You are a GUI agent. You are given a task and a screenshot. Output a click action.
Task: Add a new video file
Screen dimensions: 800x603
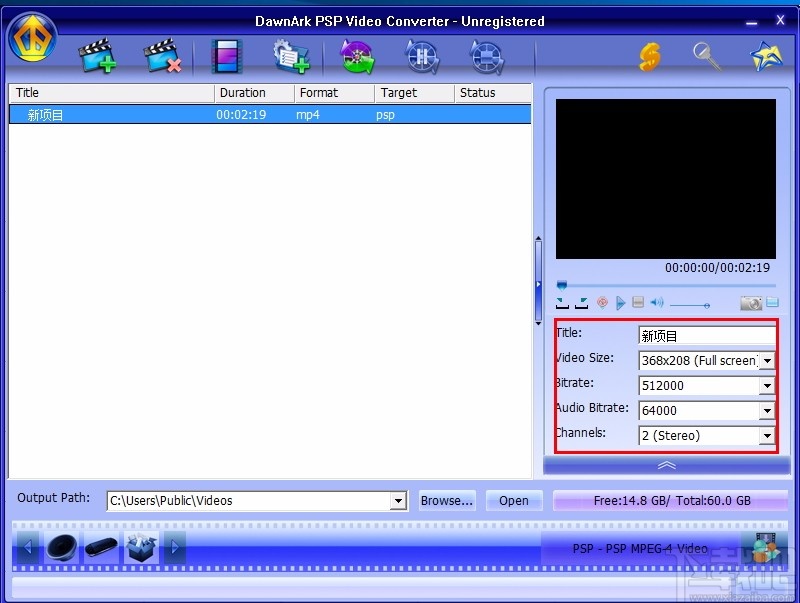[x=95, y=57]
